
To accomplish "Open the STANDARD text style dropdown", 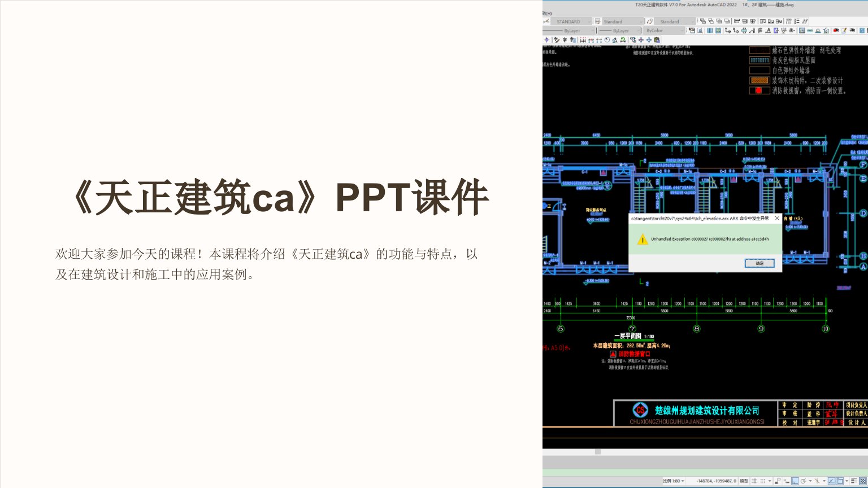I will [571, 21].
